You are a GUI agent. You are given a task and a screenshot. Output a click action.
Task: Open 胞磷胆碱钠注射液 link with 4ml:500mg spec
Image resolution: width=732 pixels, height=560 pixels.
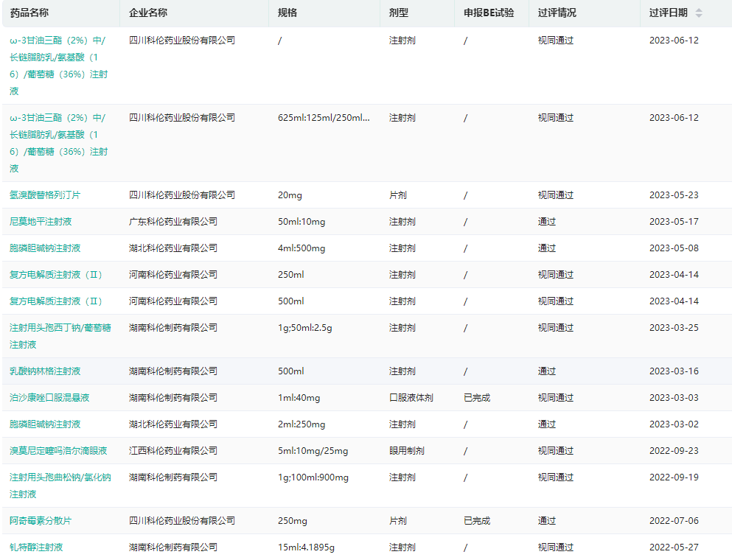click(x=45, y=248)
